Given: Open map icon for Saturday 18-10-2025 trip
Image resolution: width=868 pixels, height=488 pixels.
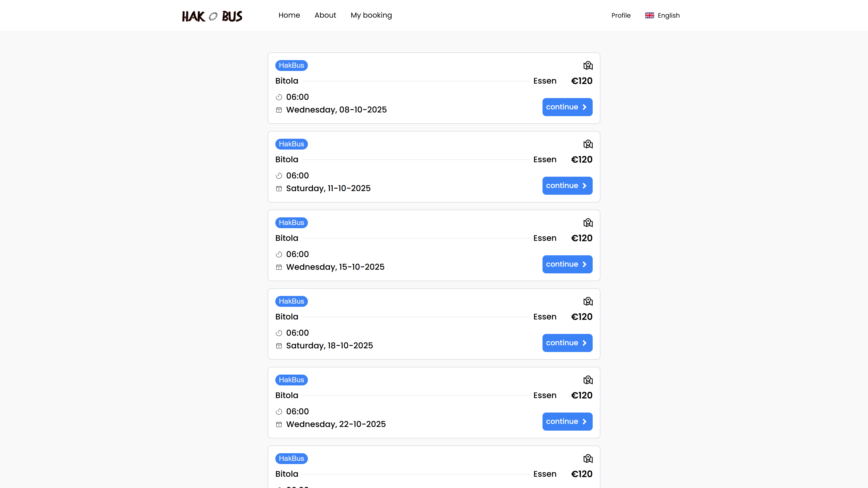Looking at the screenshot, I should [588, 301].
